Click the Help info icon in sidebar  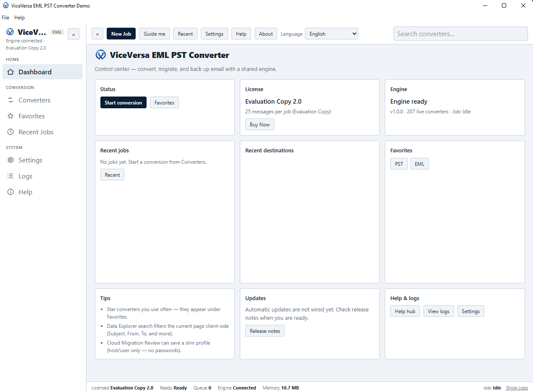point(11,192)
